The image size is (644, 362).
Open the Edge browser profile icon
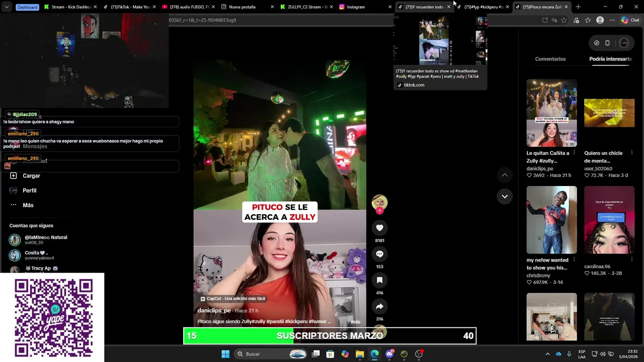pos(600,20)
